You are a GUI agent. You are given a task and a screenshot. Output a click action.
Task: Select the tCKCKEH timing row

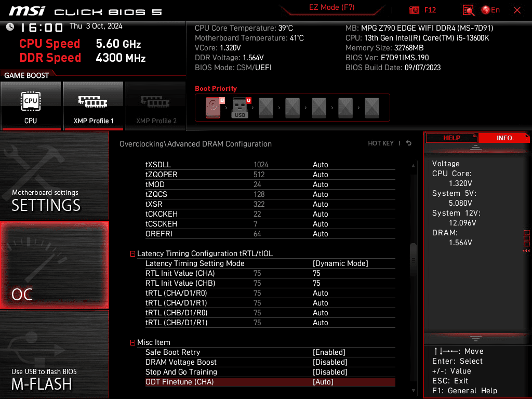click(x=270, y=214)
